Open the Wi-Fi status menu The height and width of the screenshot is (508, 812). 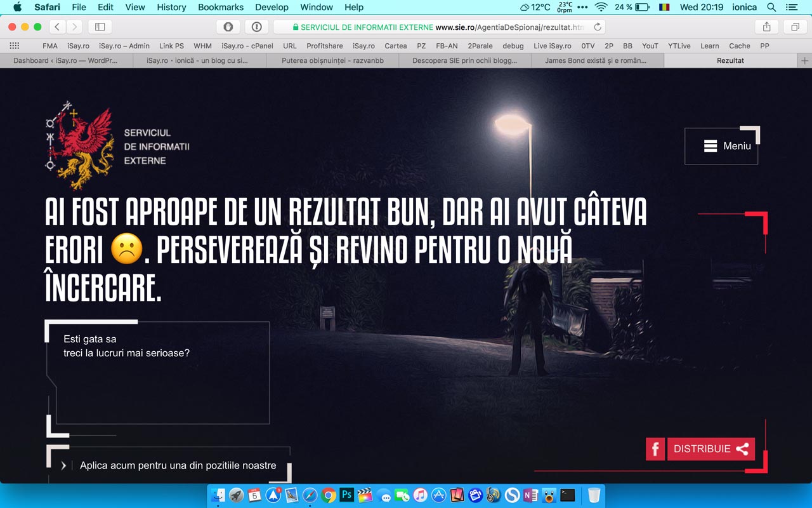coord(600,7)
